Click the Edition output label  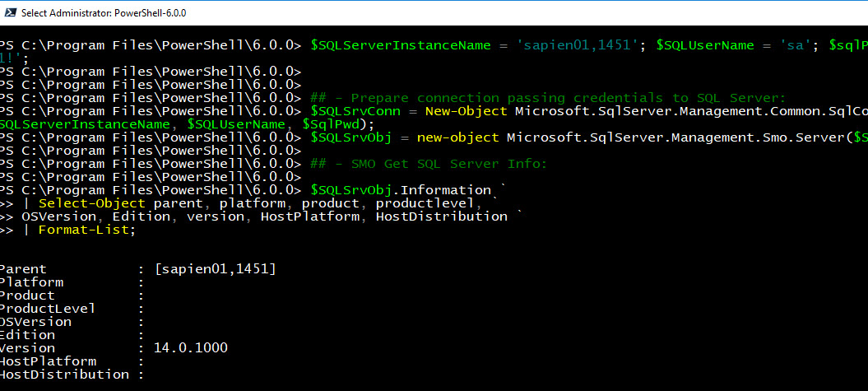[27, 335]
